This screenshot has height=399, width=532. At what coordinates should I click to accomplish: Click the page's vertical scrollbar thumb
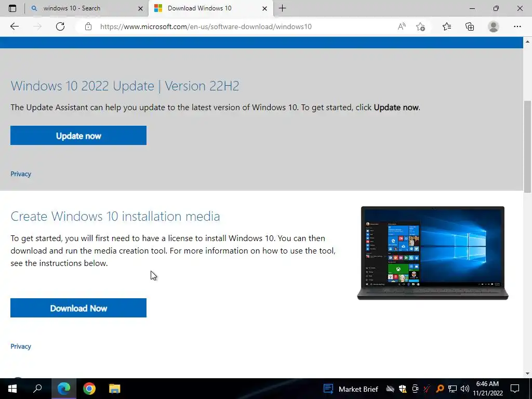pyautogui.click(x=528, y=146)
